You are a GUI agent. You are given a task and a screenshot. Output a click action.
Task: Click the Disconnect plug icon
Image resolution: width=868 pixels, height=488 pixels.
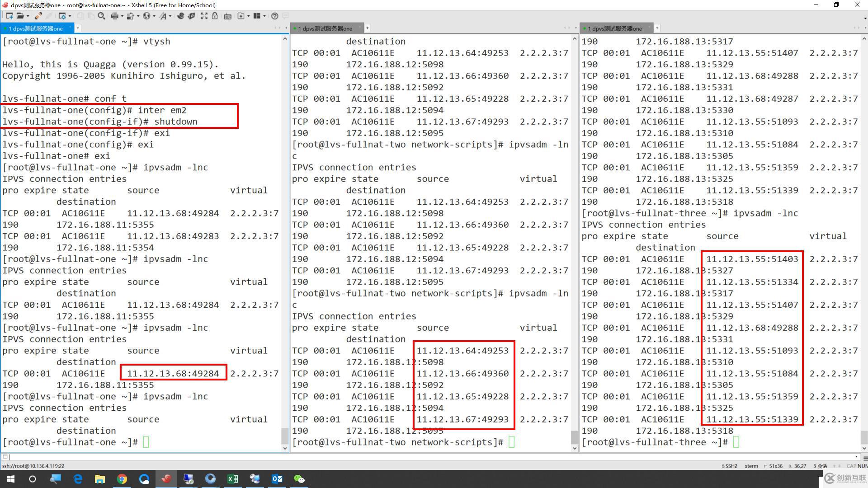pos(38,16)
